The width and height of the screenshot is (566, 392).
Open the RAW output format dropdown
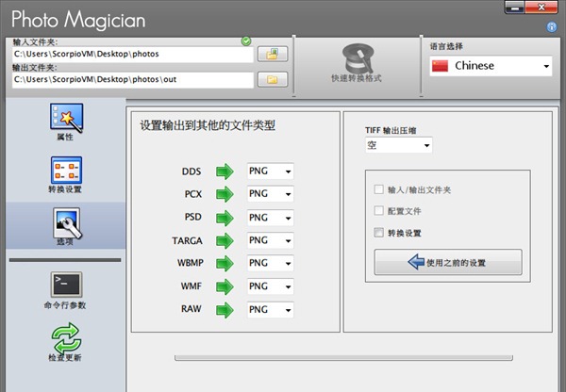[271, 310]
